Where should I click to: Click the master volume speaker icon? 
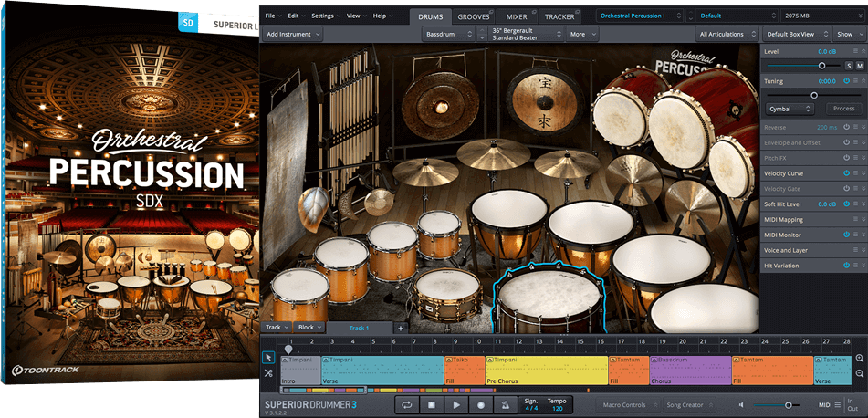[741, 405]
